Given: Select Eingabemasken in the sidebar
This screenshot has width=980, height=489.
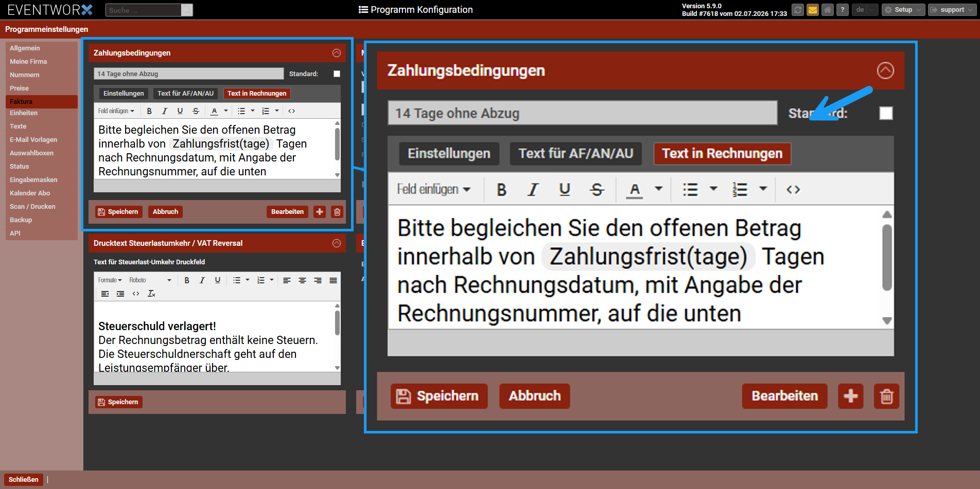Looking at the screenshot, I should pyautogui.click(x=42, y=180).
